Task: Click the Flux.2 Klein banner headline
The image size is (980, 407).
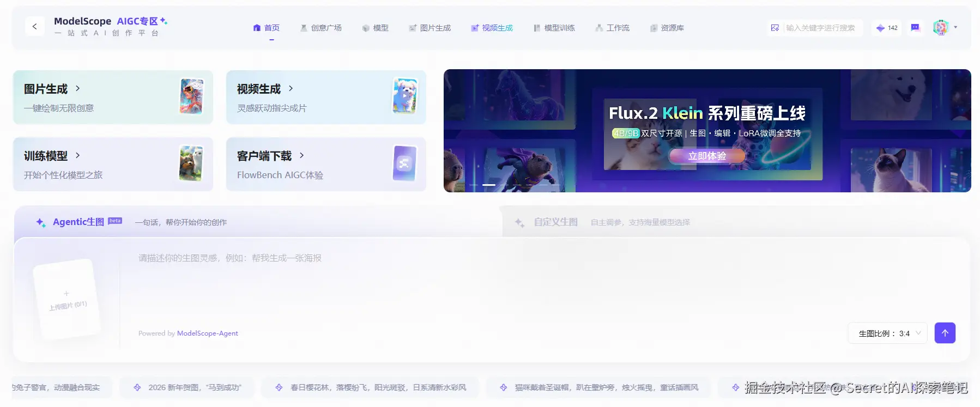Action: [x=707, y=113]
